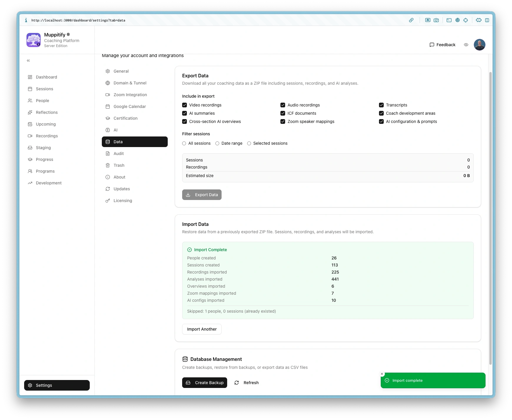
Task: Click the camera screenshot icon in toolbar
Action: 436,20
